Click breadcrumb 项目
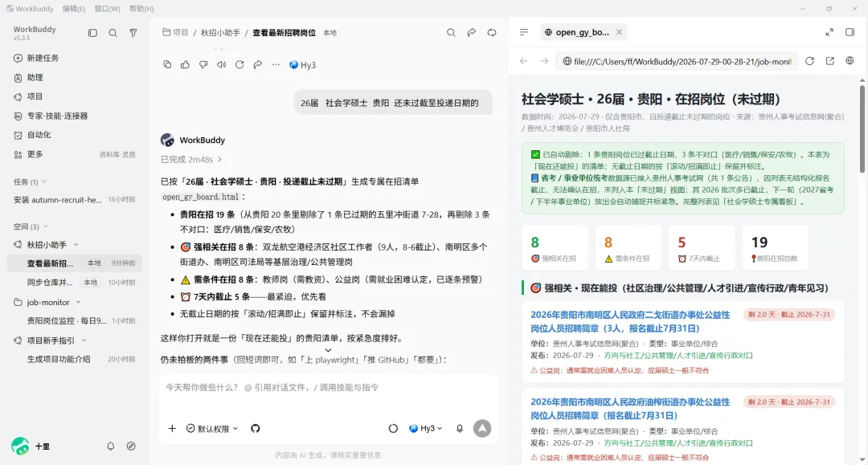The image size is (868, 465). pos(175,33)
